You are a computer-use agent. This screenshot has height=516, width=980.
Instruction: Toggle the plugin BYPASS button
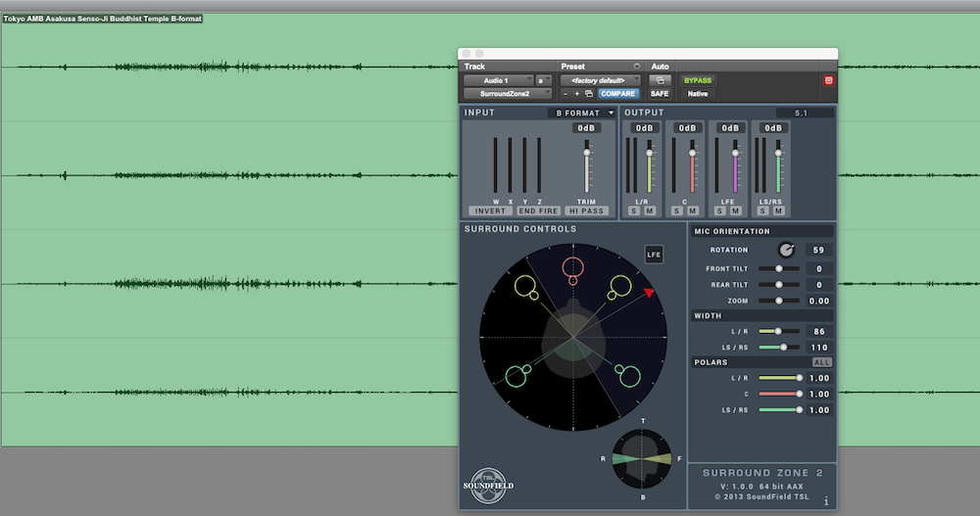tap(698, 80)
